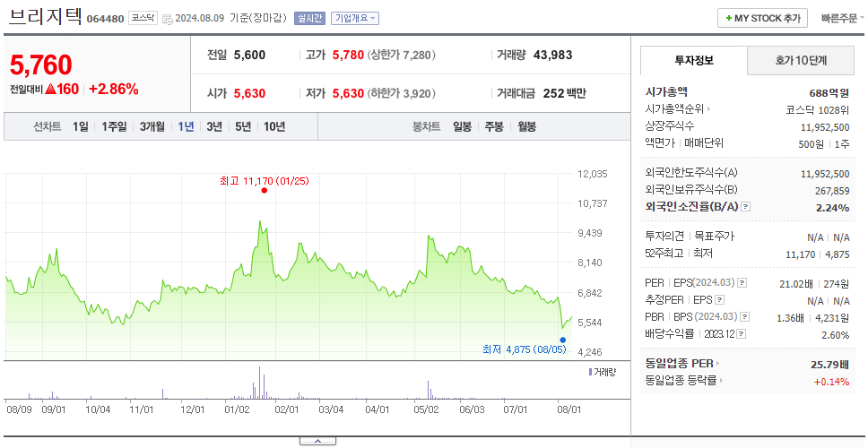The width and height of the screenshot is (868, 448).
Task: Click the blue 최저 4,875 marker dot
Action: 563,340
